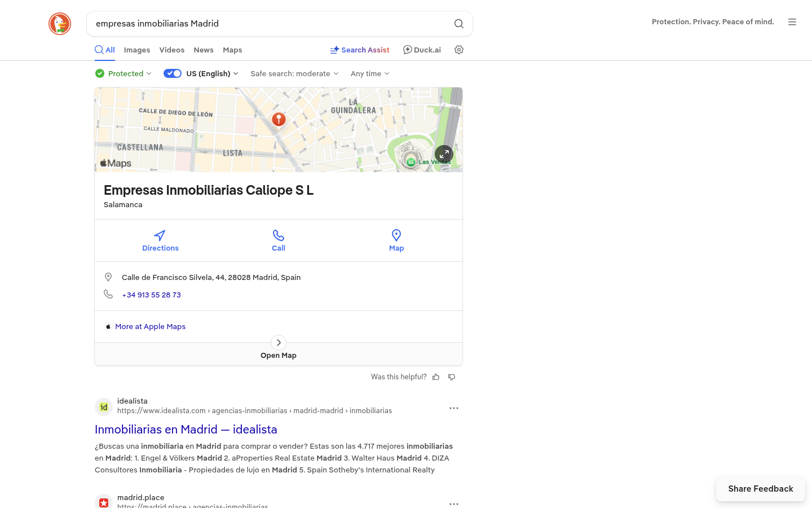The image size is (812, 508).
Task: Open the Inmobiliarias en Madrid — idealista link
Action: 186,430
